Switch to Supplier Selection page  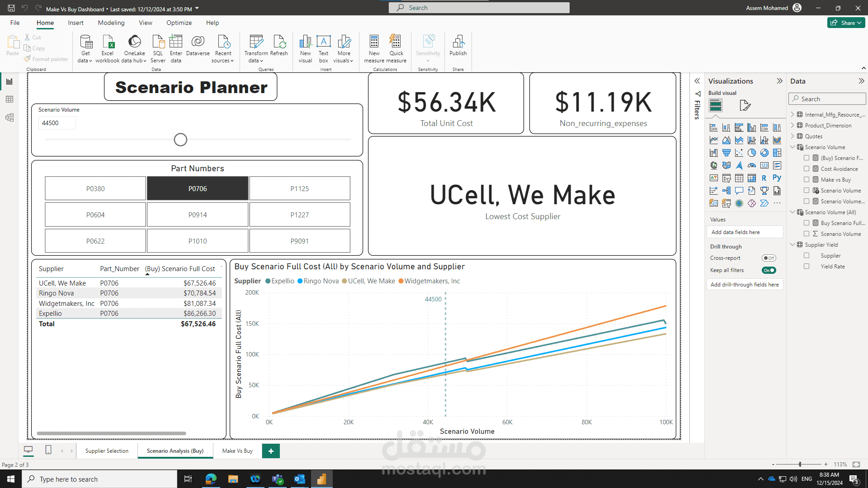pyautogui.click(x=107, y=451)
